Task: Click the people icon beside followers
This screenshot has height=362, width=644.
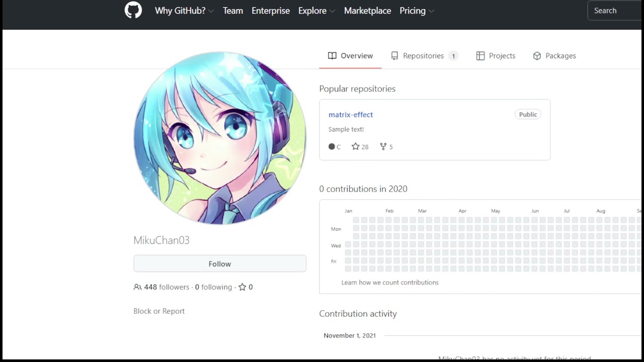Action: tap(137, 287)
